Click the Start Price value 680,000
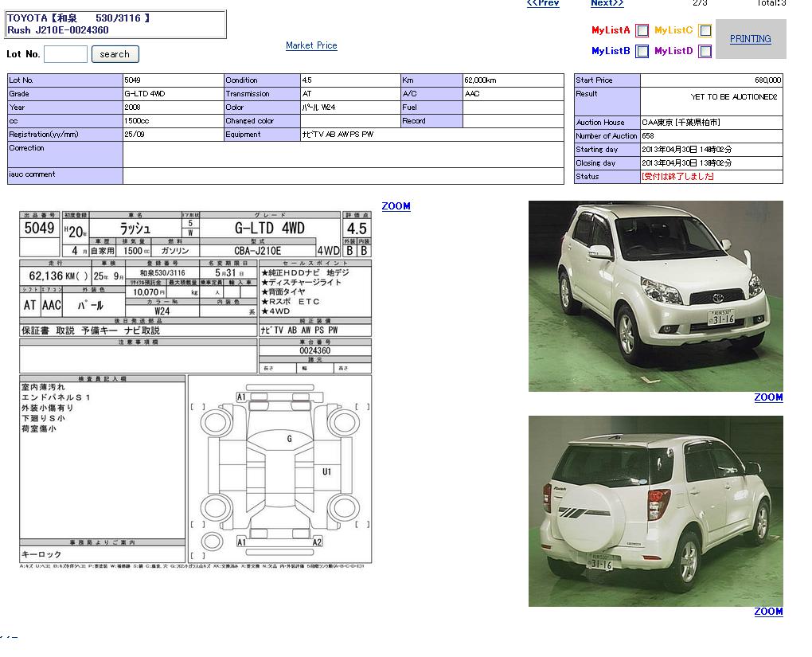Image resolution: width=812 pixels, height=657 pixels. click(767, 80)
